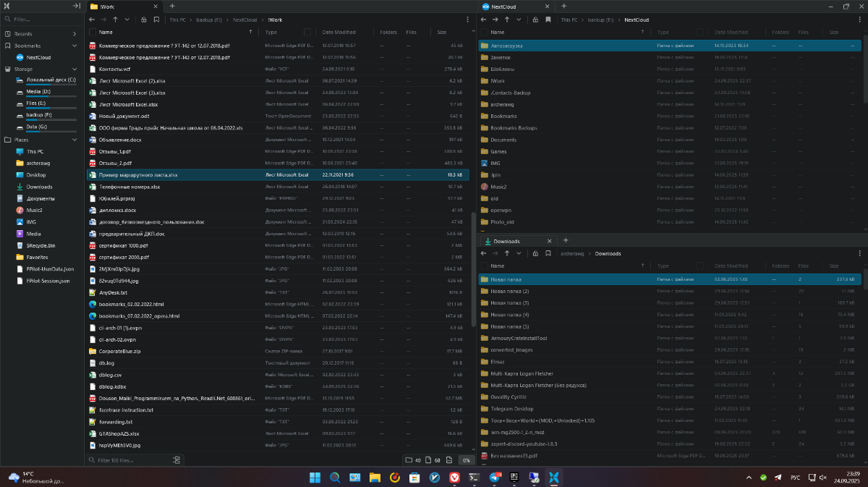
Task: Add a new tab next to the !Work tab
Action: point(172,7)
